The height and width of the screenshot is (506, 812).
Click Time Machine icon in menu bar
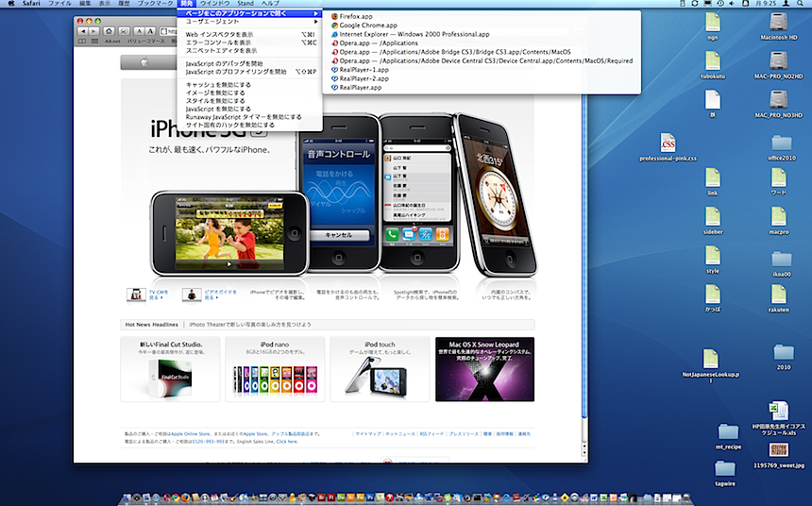pos(720,3)
